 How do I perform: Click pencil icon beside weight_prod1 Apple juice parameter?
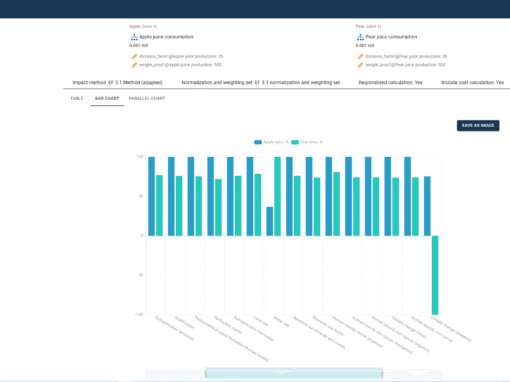coord(134,65)
